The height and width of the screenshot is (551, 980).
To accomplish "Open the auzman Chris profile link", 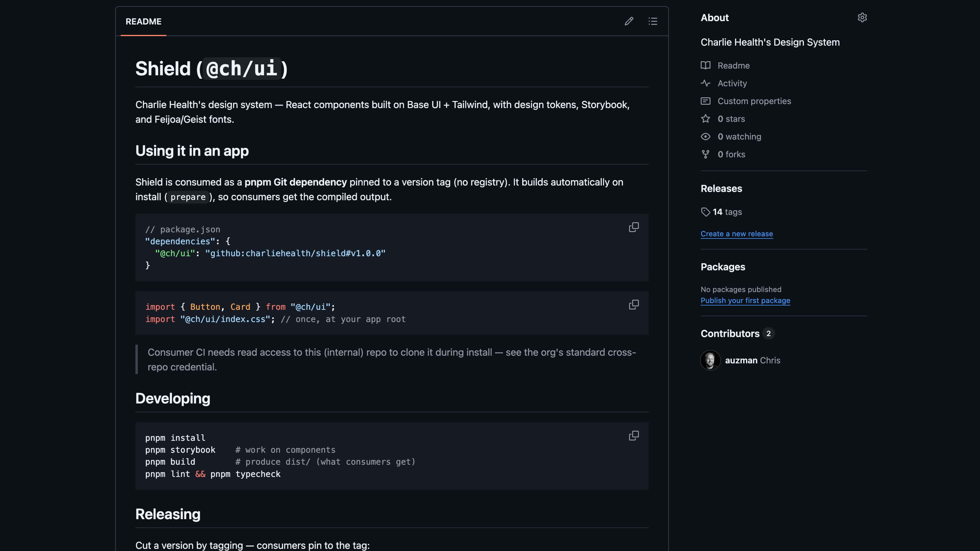I will coord(752,361).
